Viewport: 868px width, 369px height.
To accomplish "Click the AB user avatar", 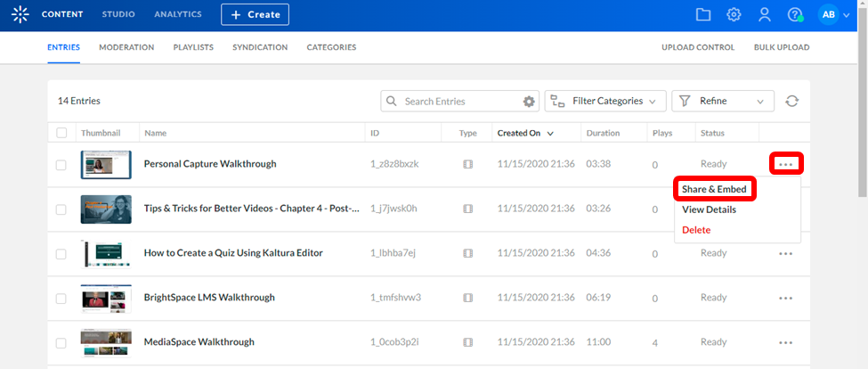I will 829,15.
